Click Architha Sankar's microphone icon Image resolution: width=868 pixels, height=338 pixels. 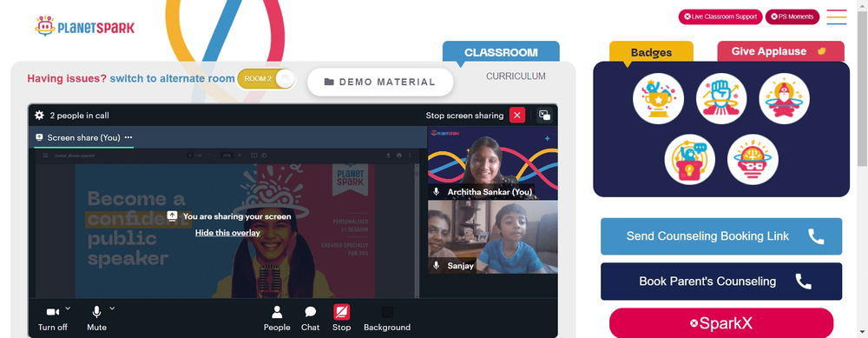(437, 192)
